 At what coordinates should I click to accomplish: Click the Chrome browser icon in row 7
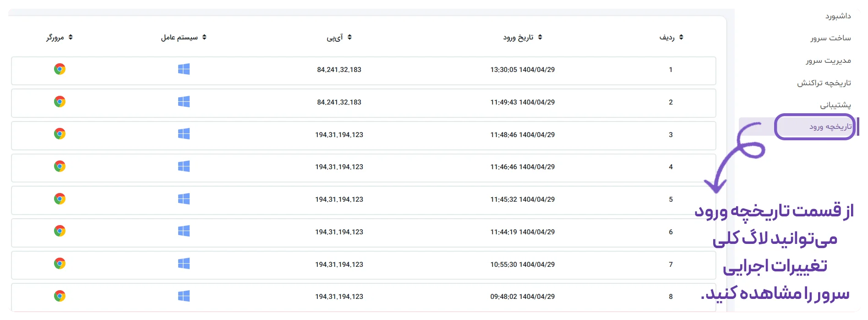coord(60,264)
